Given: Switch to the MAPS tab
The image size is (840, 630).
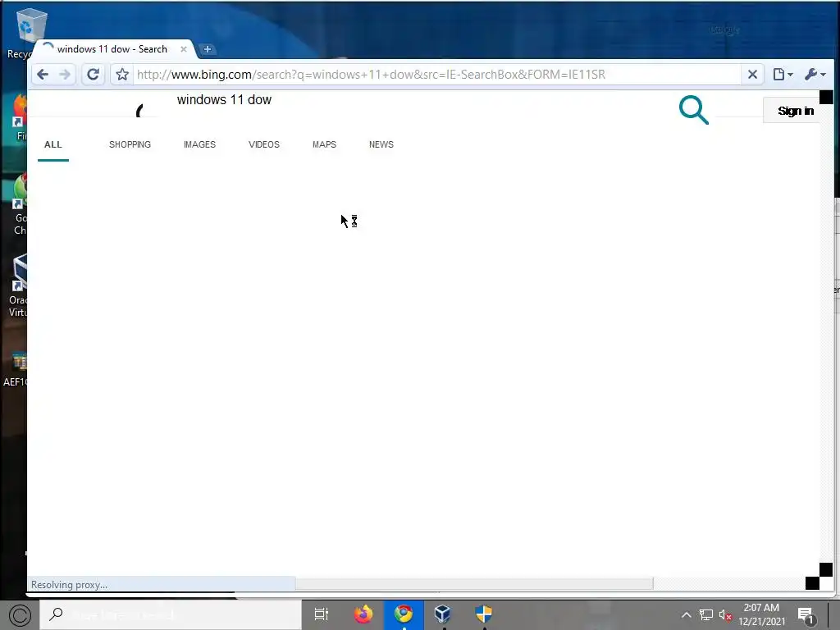Looking at the screenshot, I should (x=324, y=144).
